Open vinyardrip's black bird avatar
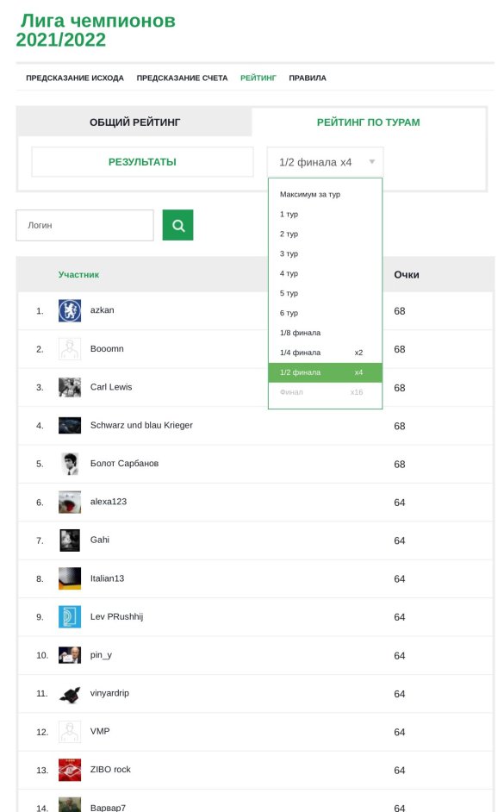This screenshot has height=812, width=504. [69, 693]
